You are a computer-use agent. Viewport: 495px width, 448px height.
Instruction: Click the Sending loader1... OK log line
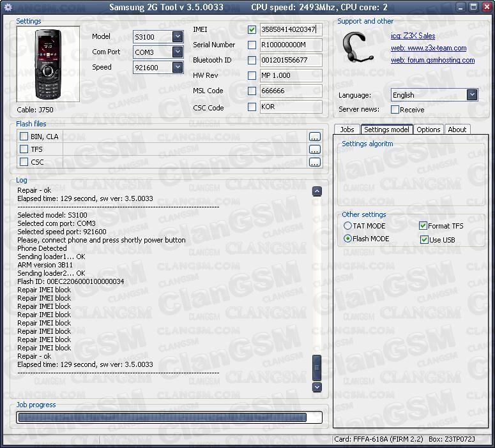51,257
